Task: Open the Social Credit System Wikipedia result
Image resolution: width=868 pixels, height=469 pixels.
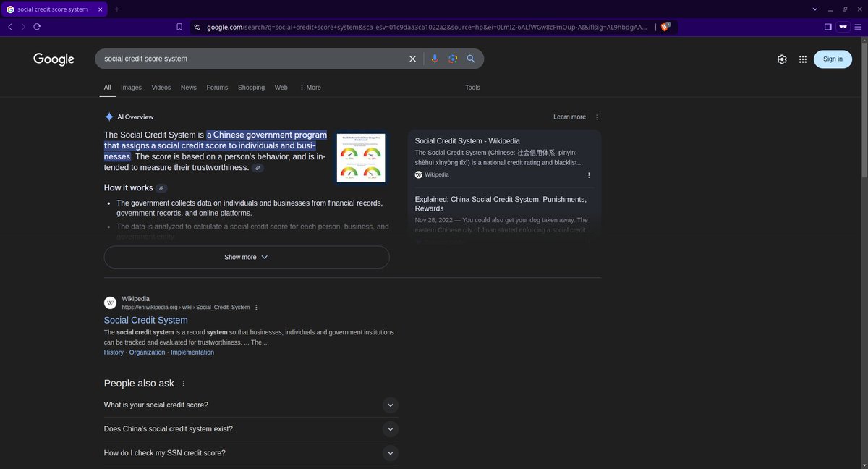Action: coord(145,320)
